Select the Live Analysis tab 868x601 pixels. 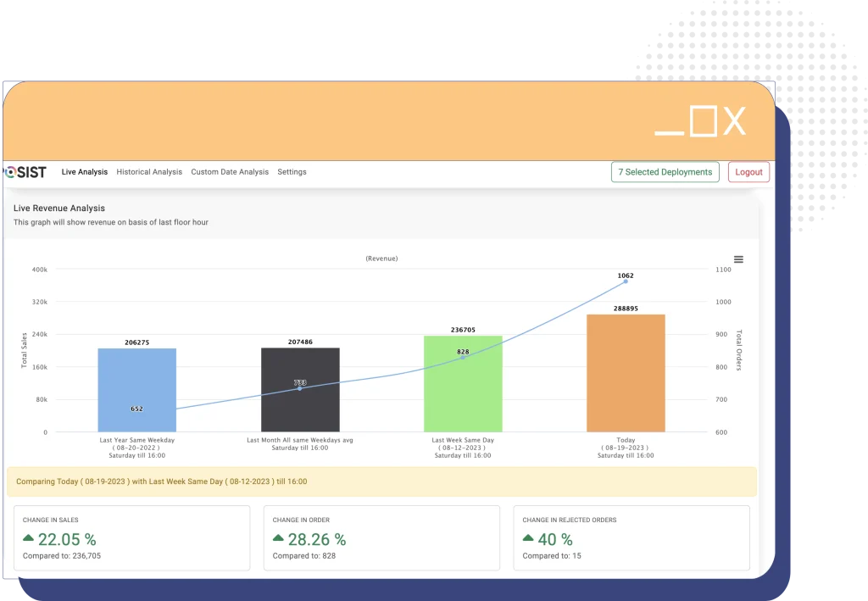pyautogui.click(x=84, y=172)
